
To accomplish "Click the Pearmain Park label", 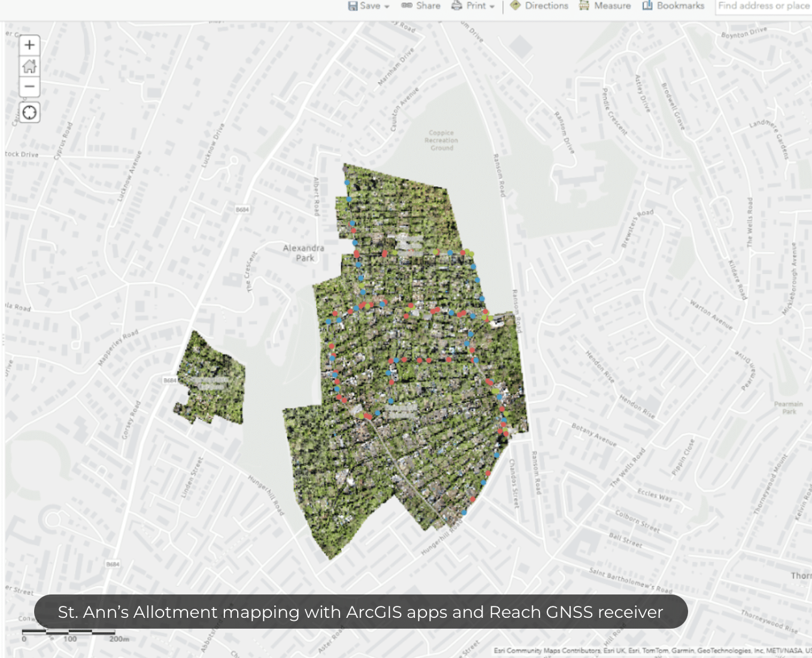I will (788, 408).
